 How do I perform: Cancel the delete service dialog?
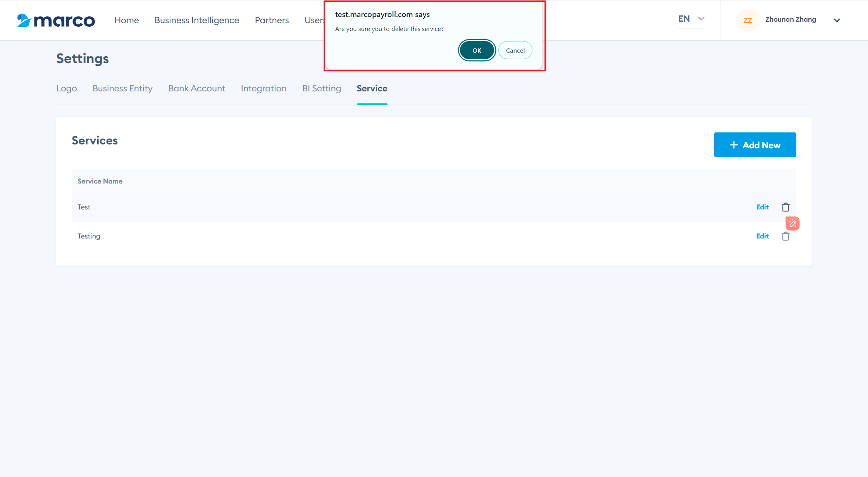point(515,50)
